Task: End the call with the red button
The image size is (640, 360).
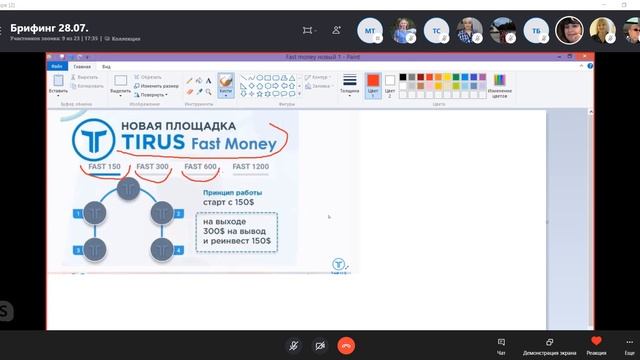Action: tap(346, 346)
